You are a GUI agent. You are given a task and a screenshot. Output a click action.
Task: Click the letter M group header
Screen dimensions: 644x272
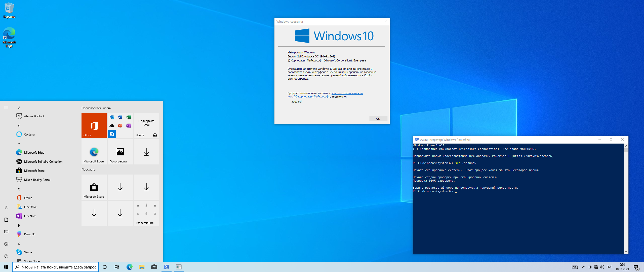coord(19,144)
